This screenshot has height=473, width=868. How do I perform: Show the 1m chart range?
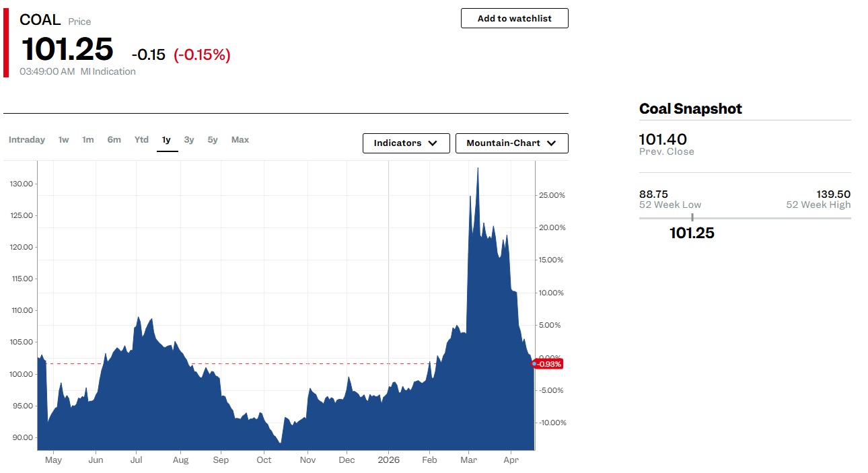[x=88, y=140]
